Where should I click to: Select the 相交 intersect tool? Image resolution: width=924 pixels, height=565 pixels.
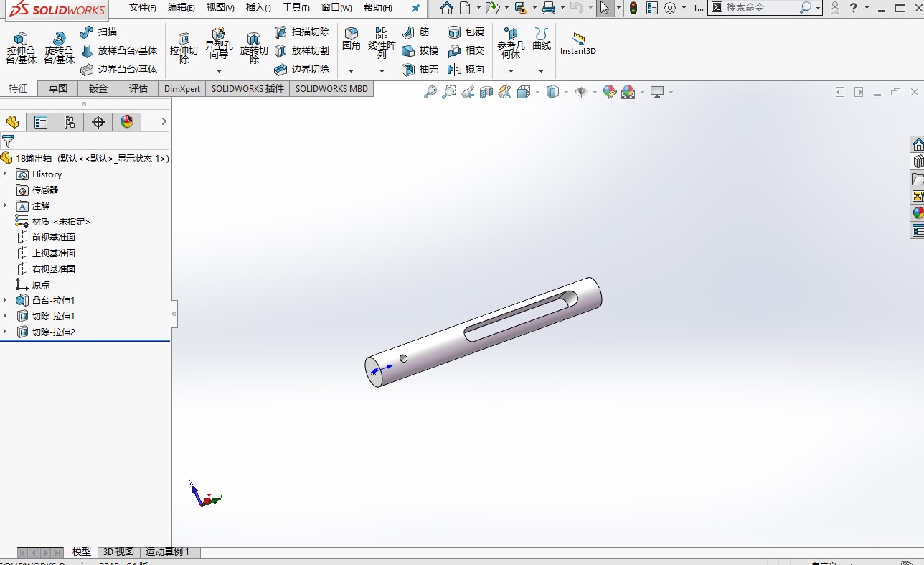click(466, 50)
